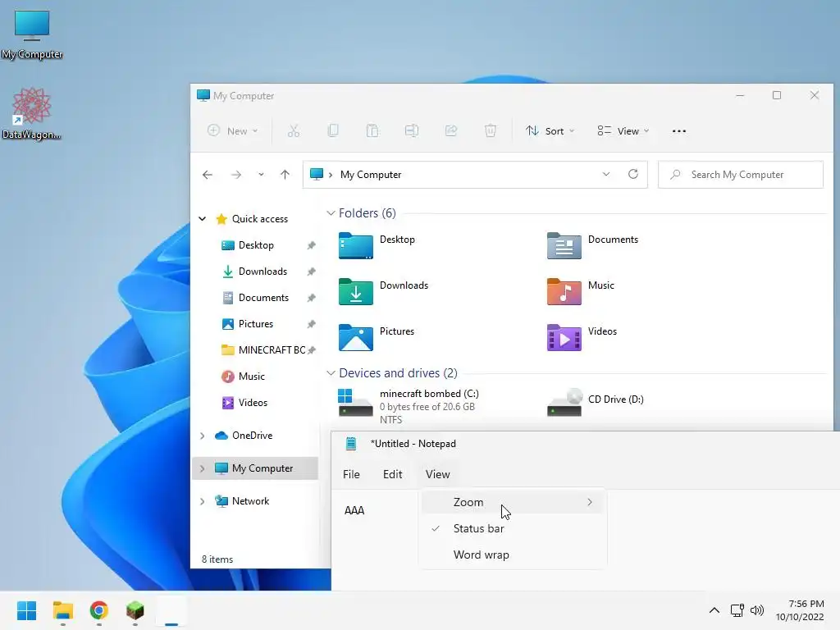Select My Computer in navigation pane
The width and height of the screenshot is (840, 630).
255,468
